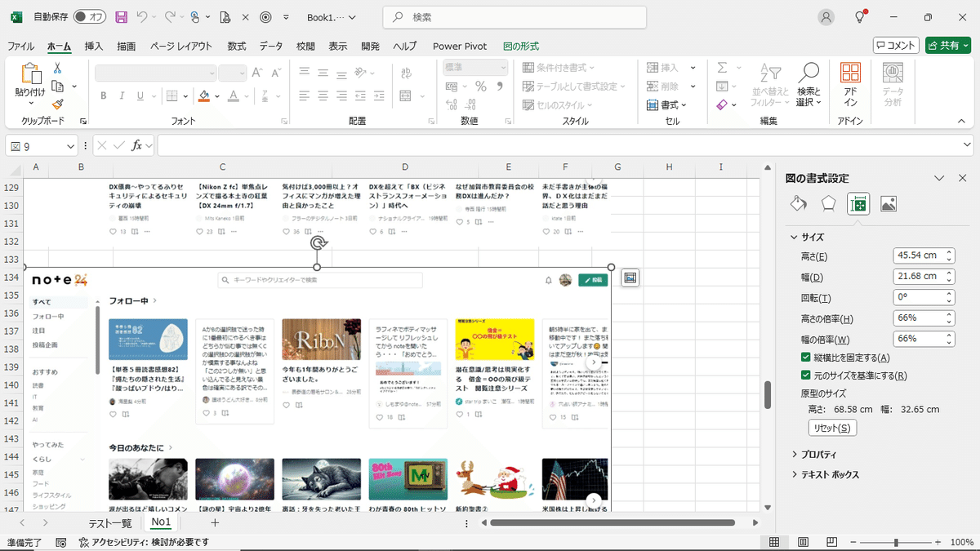Click the zoom in plus button
The width and height of the screenshot is (980, 551).
coord(936,542)
